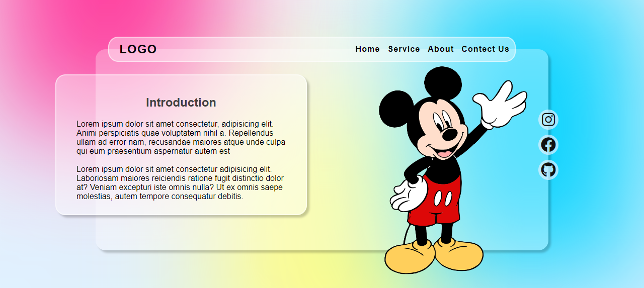Open the Instagram social icon

(x=548, y=120)
